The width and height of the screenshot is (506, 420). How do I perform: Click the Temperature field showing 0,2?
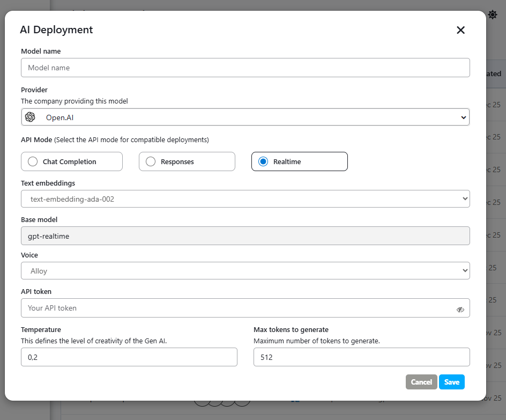pyautogui.click(x=129, y=357)
